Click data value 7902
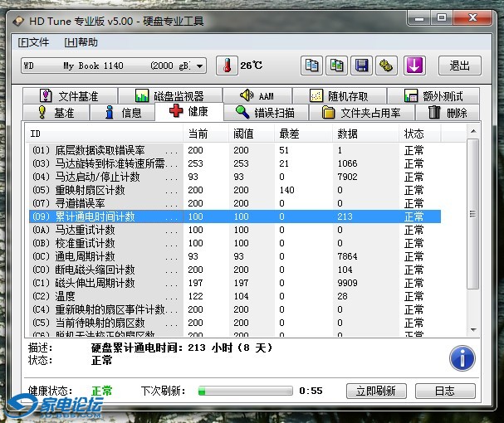 (x=347, y=177)
